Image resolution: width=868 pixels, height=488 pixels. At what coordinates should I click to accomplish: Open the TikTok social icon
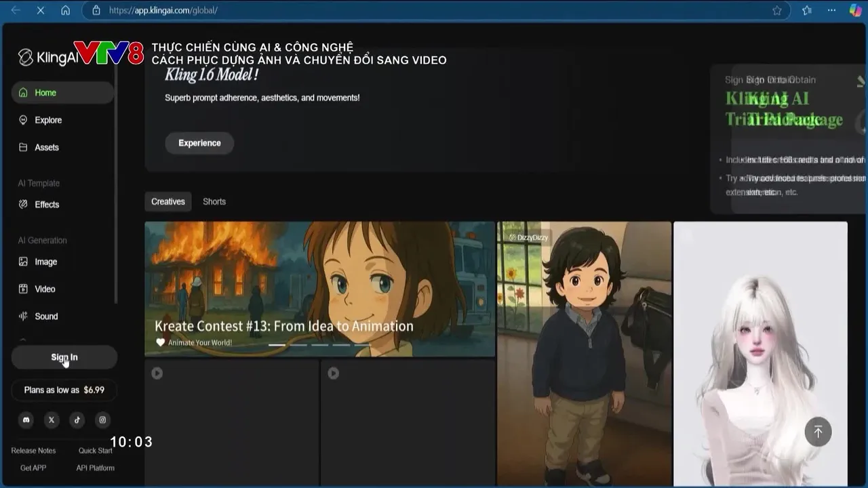coord(77,420)
